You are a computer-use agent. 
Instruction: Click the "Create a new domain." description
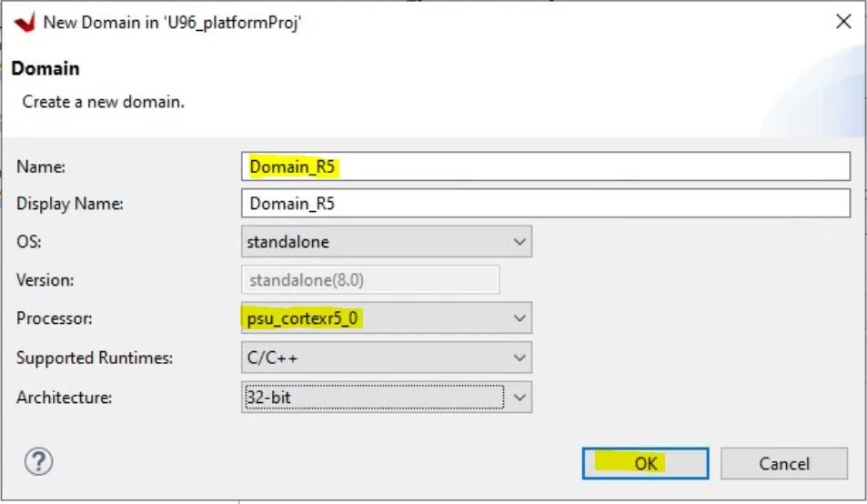tap(104, 102)
